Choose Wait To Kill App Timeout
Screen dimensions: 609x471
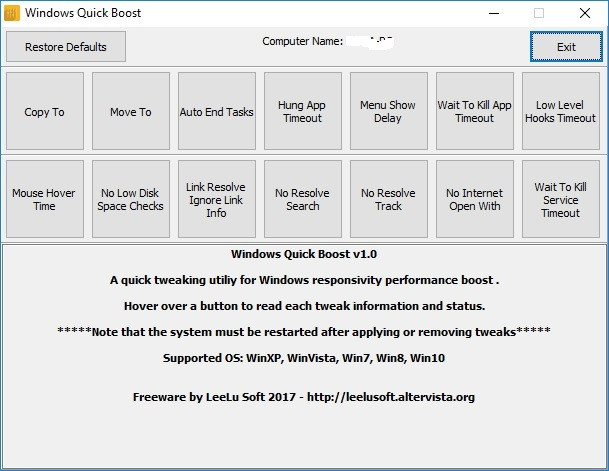coord(475,111)
